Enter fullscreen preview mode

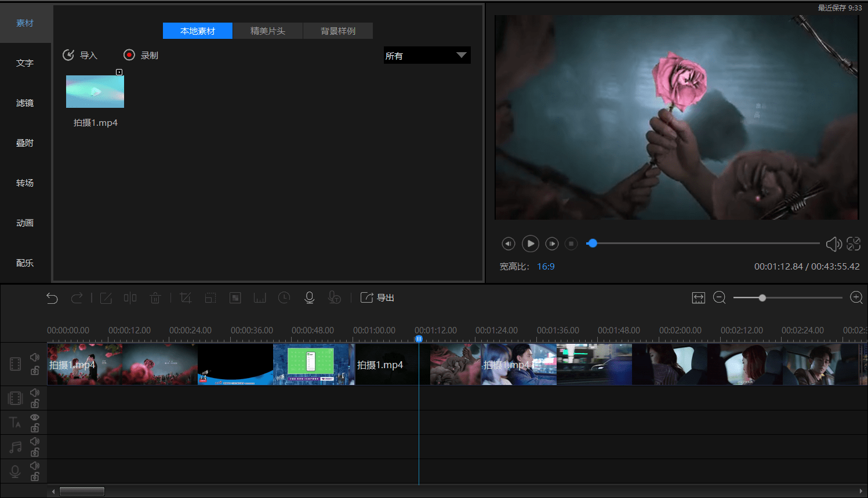(854, 244)
